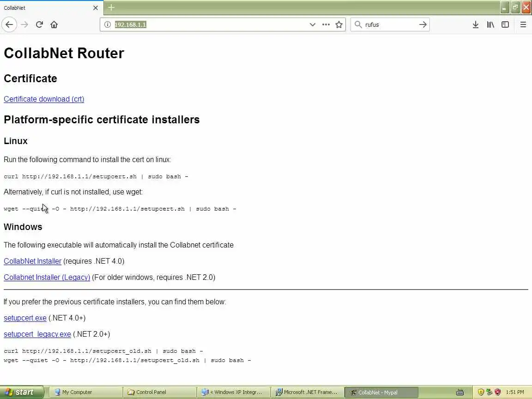Submit the rufus search with arrow
Screen dimensions: 532x399
(423, 24)
